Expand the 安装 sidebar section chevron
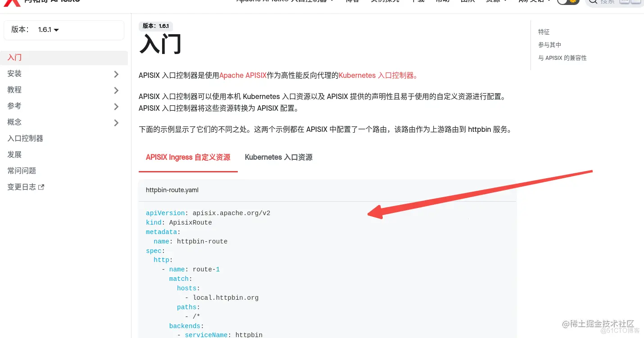 click(116, 74)
